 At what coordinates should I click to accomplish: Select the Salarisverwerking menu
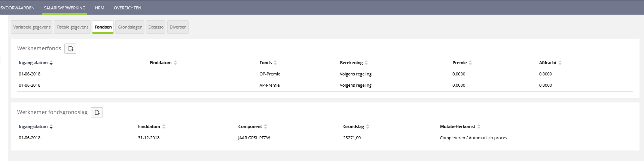pyautogui.click(x=65, y=8)
